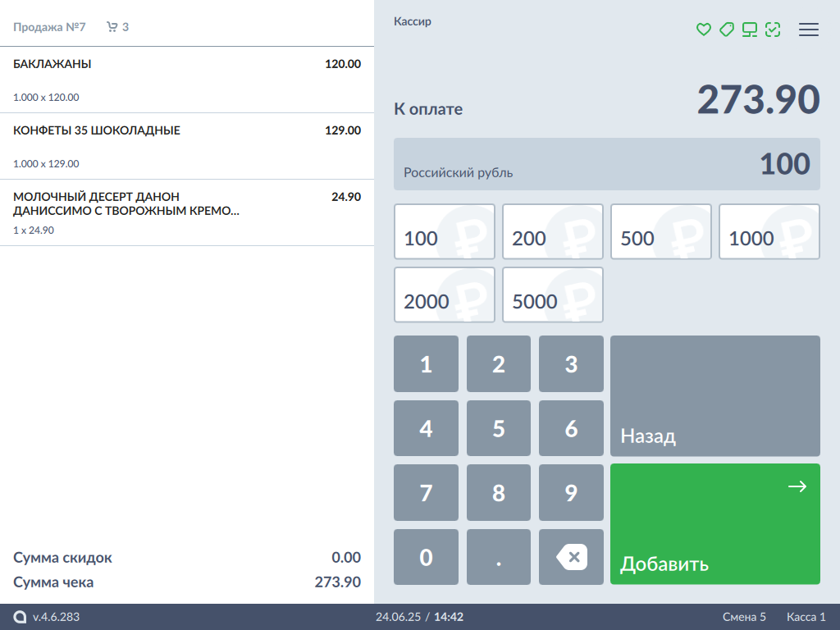
Task: Click the green heart status icon
Action: coord(703,30)
